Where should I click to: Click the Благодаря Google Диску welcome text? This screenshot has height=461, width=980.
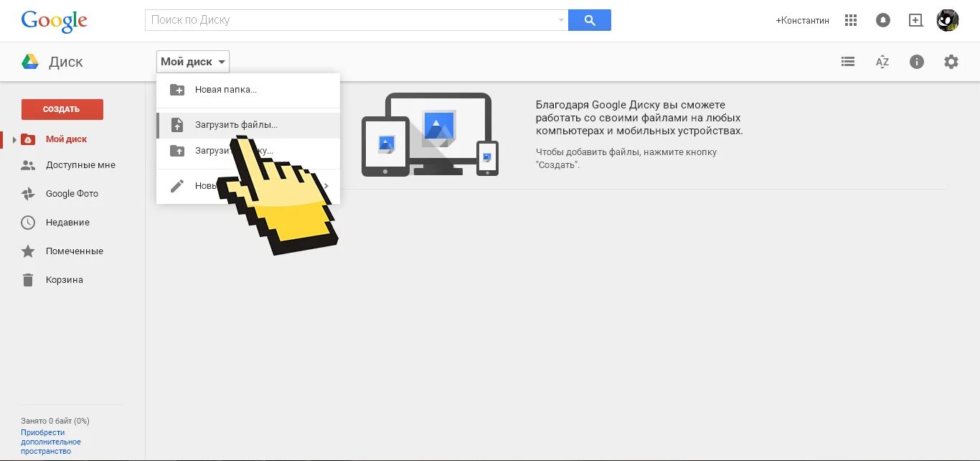[639, 118]
